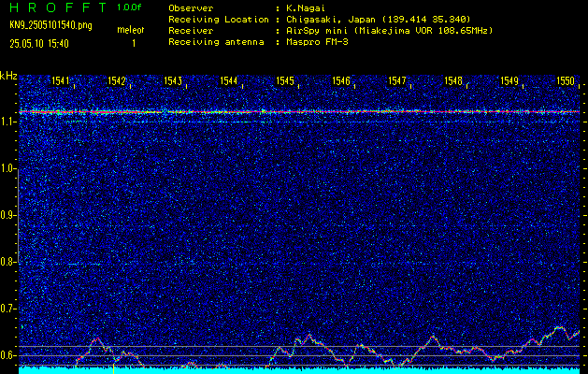Click the observer name K.Nagai

click(306, 7)
